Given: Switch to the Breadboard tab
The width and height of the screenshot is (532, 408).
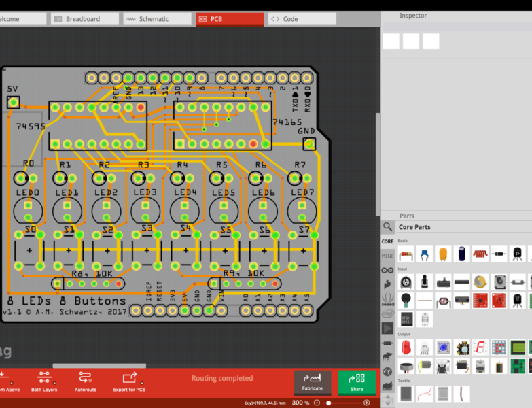Looking at the screenshot, I should (85, 19).
